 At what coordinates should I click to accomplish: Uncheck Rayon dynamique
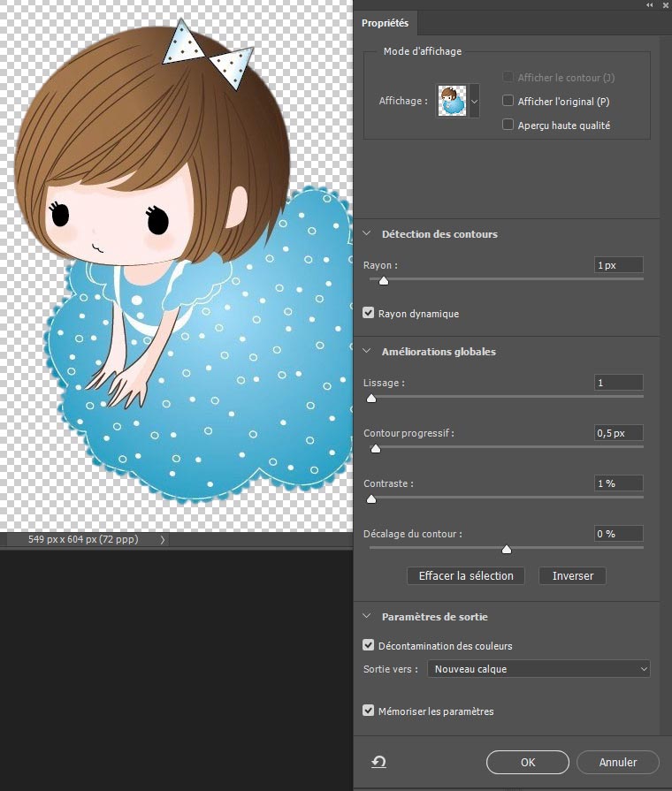pos(370,313)
